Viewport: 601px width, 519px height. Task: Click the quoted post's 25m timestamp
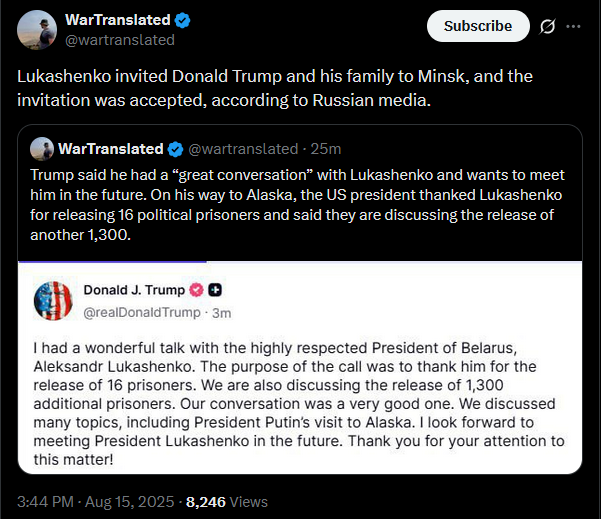(326, 149)
